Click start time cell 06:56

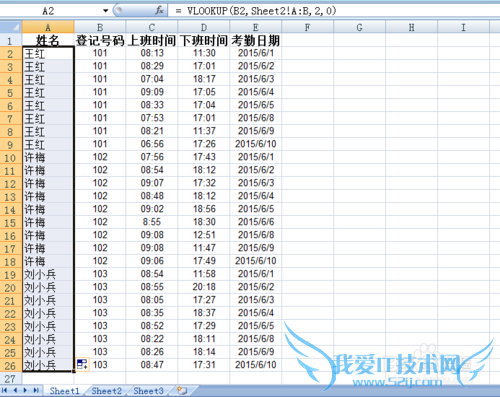(x=152, y=144)
